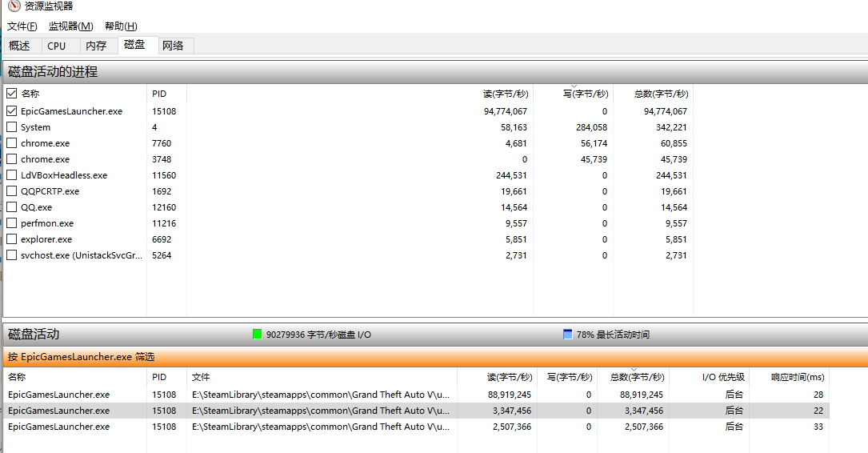This screenshot has height=453, width=868.
Task: Click the Resource Monitor app icon in title bar
Action: (14, 6)
